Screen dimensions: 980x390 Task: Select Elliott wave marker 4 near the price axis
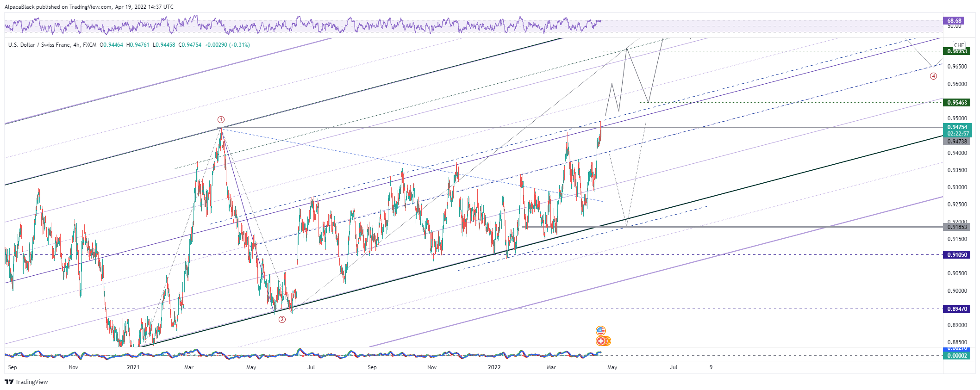tap(933, 76)
